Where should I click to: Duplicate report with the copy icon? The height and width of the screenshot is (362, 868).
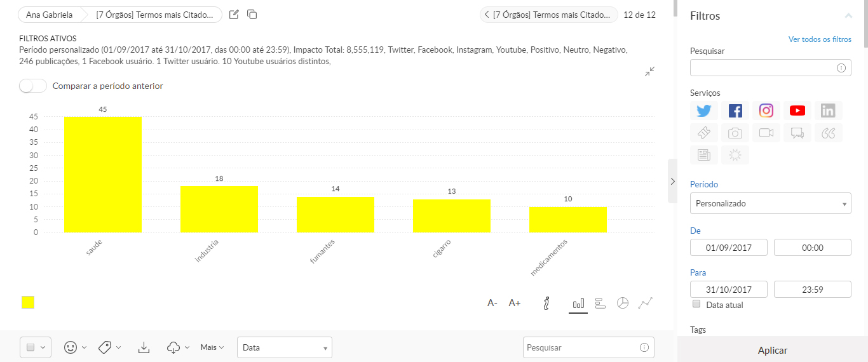click(x=252, y=15)
